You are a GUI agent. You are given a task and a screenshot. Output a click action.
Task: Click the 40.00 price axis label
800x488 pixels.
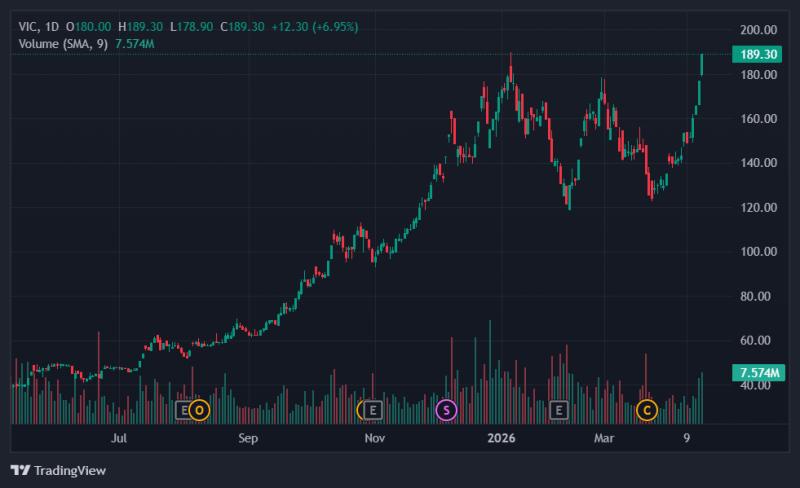(756, 385)
